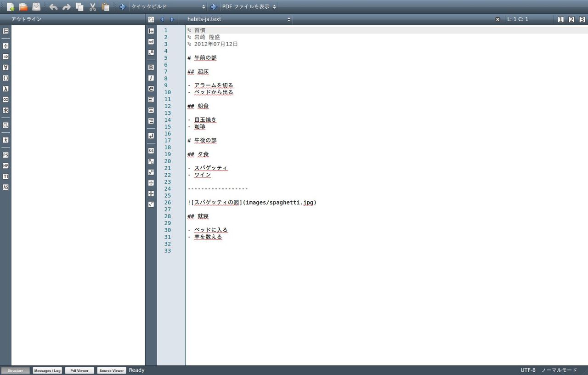Center align text
Viewport: 588px width, 375px height.
tap(151, 110)
